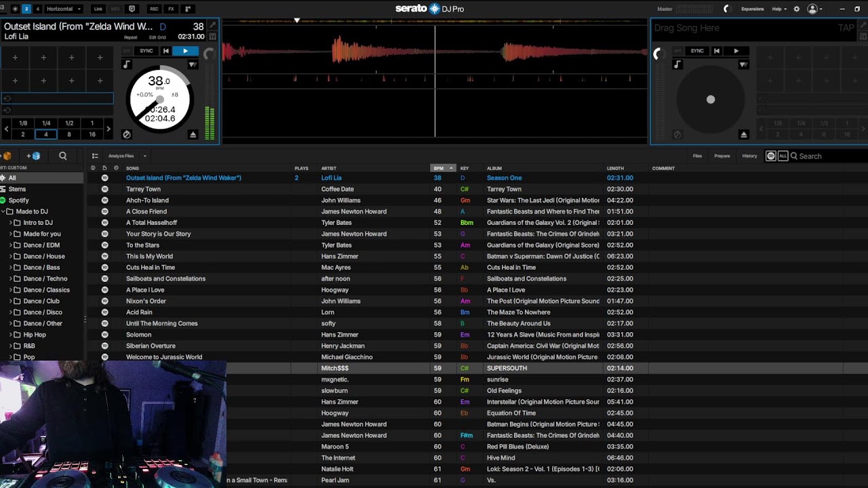Open Analyze Files dropdown arrow
Viewport: 868px width, 488px height.
(144, 156)
